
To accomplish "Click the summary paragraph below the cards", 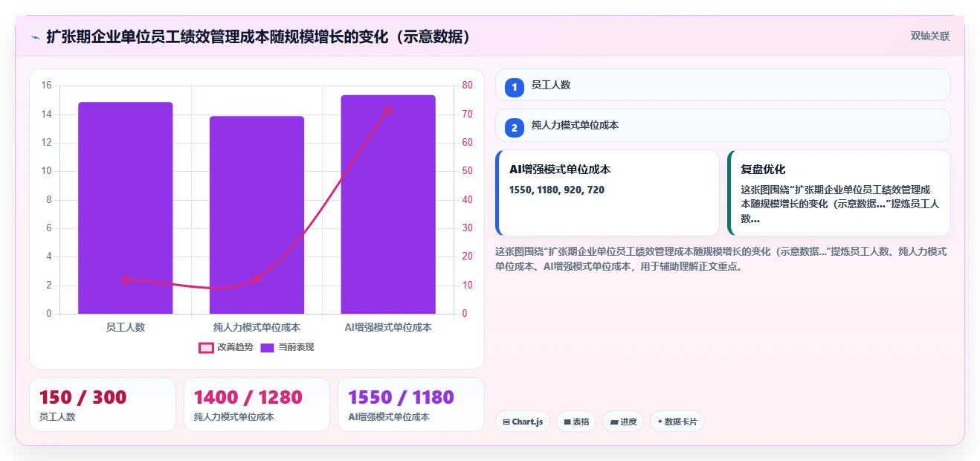I will pos(721,259).
